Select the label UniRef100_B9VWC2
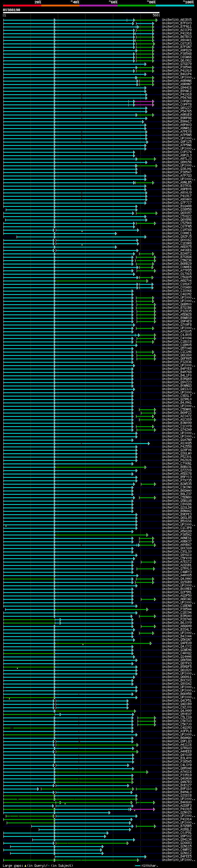This screenshot has width=197, height=868. tap(177, 91)
